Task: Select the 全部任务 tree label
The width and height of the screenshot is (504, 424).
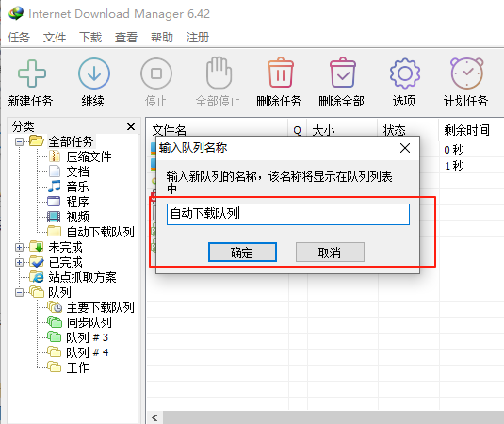Action: coord(71,141)
